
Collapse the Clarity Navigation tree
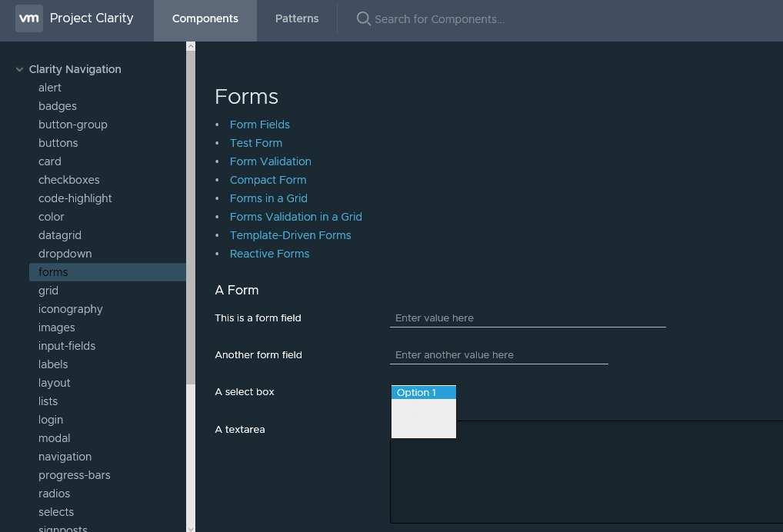point(18,69)
